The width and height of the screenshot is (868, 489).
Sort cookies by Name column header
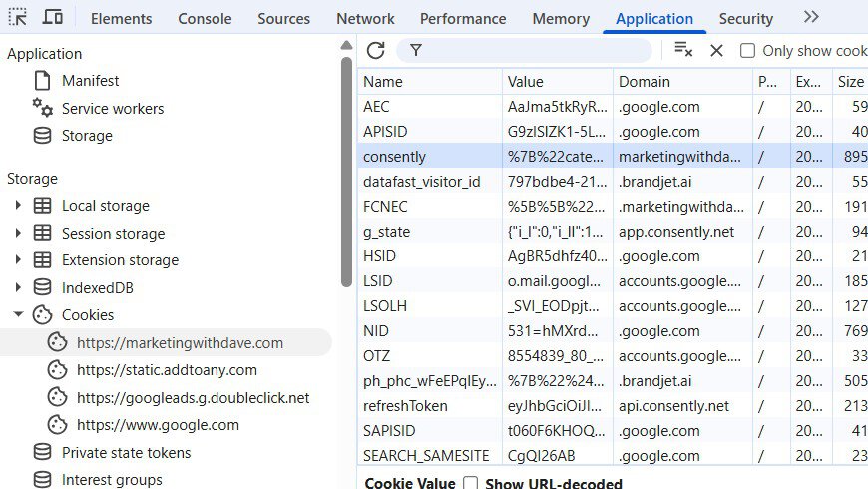430,82
